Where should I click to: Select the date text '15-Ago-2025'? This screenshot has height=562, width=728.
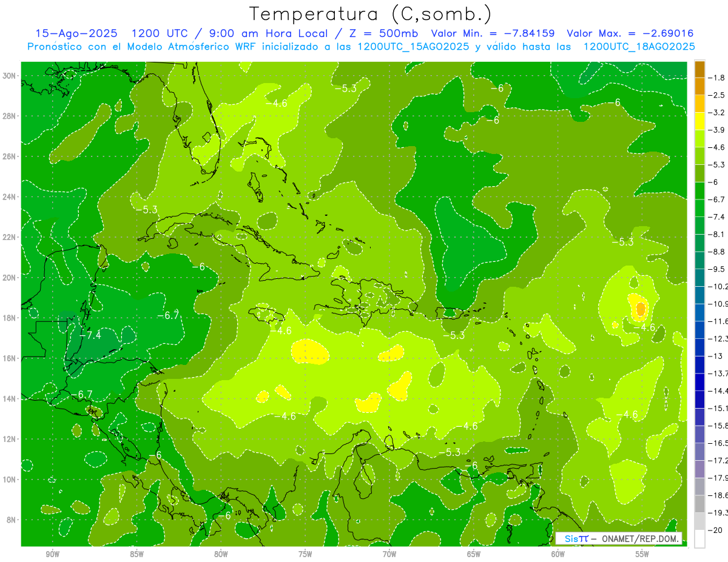click(78, 33)
